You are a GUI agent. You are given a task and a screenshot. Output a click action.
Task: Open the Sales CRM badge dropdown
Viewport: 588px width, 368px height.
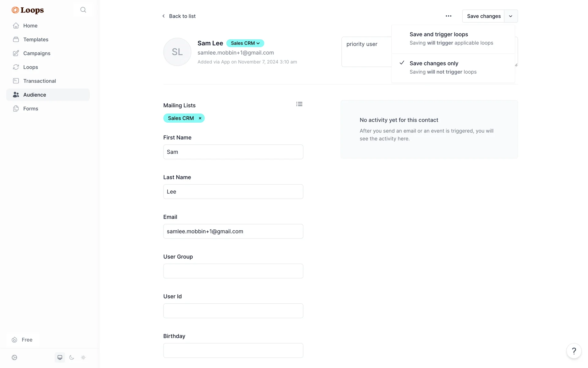click(x=245, y=43)
